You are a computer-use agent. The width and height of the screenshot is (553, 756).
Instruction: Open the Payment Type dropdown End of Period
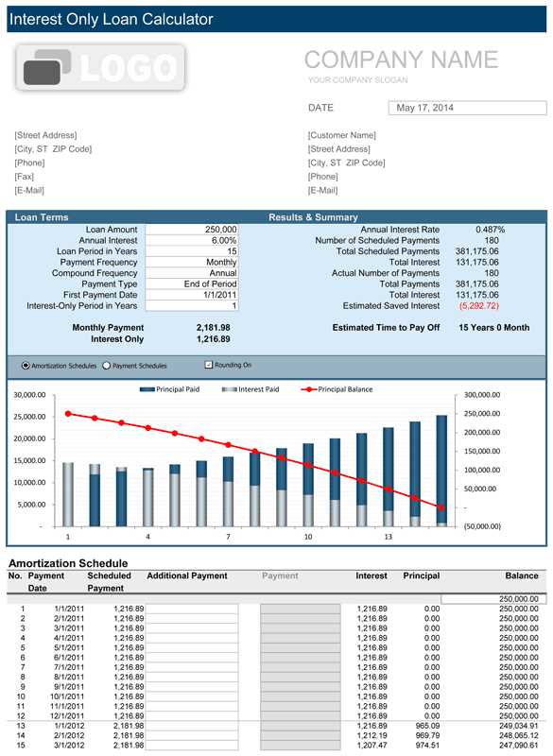coord(191,284)
